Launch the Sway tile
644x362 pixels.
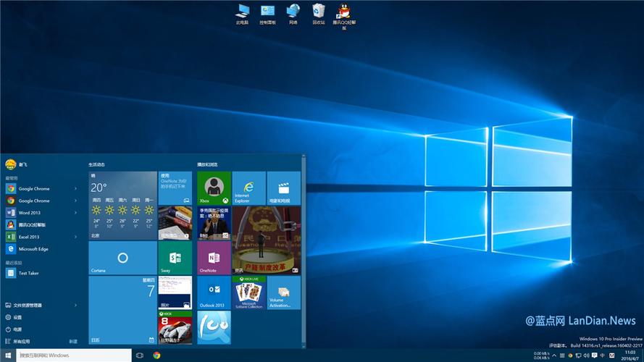point(175,258)
